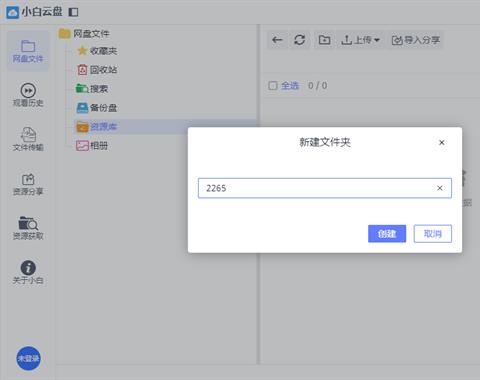Screen dimensions: 480x380
Task: Click the 0 / 0 selection count
Action: [x=317, y=86]
